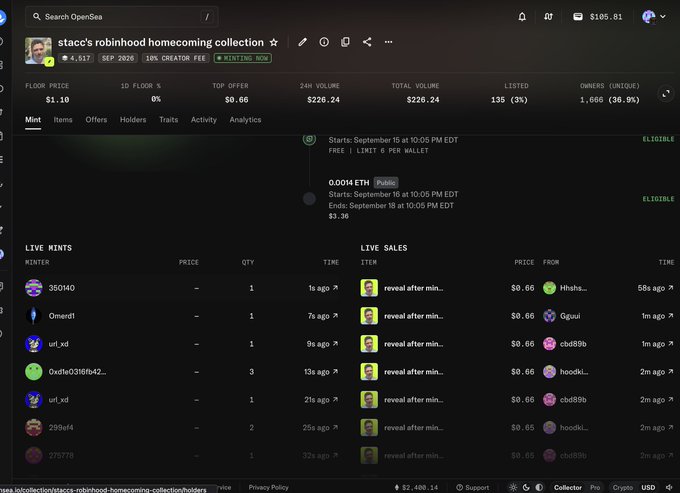The height and width of the screenshot is (493, 680).
Task: Click the TOP OFFER value $0.66
Action: click(x=237, y=100)
